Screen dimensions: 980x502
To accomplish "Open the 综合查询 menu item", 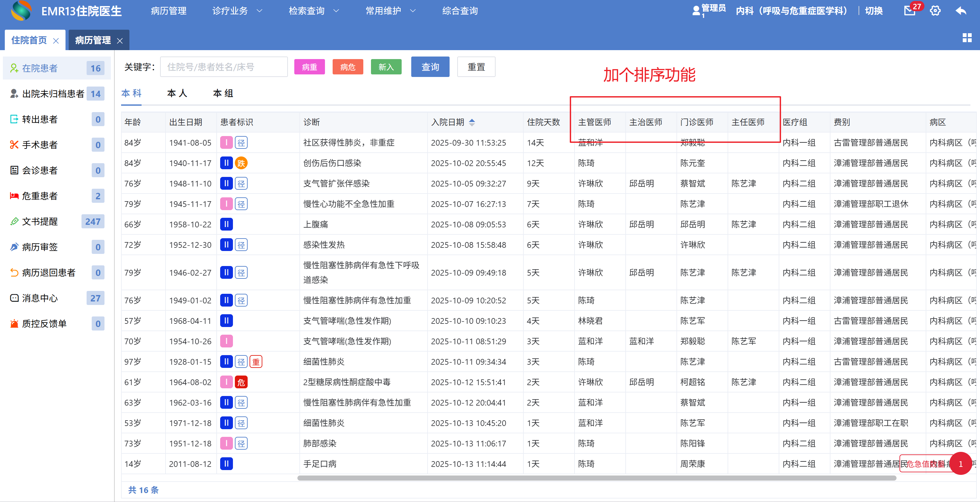I will click(460, 11).
